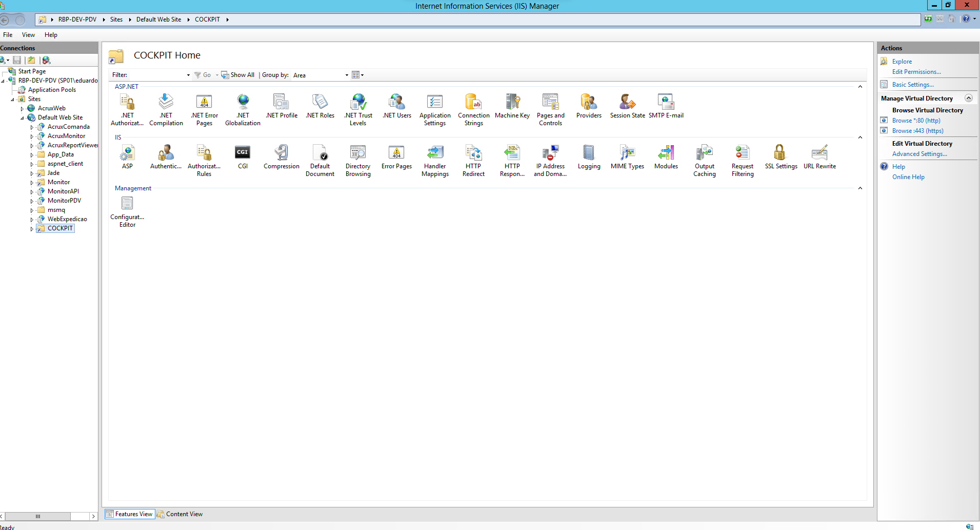Open Handler Mappings feature
This screenshot has width=980, height=530.
coord(435,161)
